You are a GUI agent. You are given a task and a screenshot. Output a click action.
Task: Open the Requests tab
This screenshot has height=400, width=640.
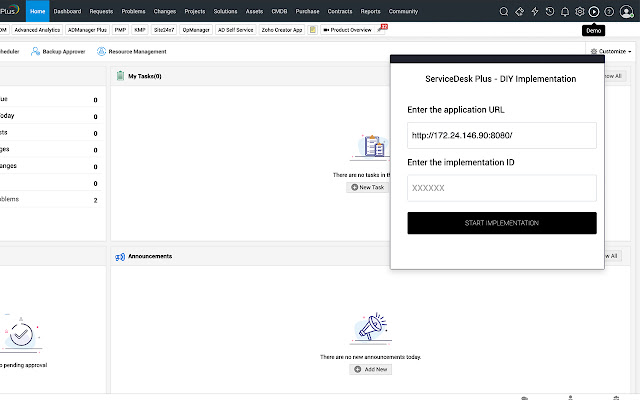click(x=101, y=11)
